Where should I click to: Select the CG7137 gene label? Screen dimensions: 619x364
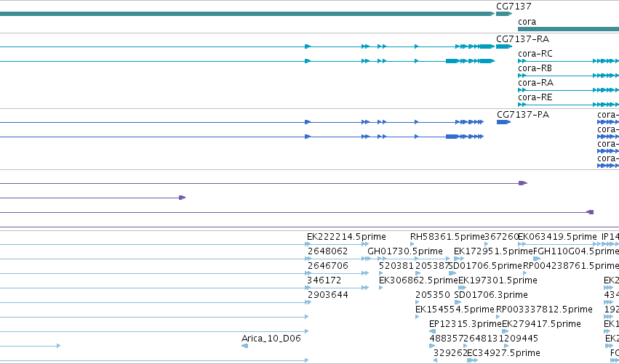514,7
